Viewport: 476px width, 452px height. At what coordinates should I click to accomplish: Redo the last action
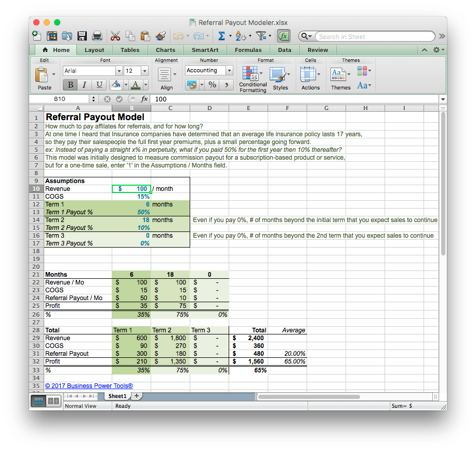coord(199,36)
